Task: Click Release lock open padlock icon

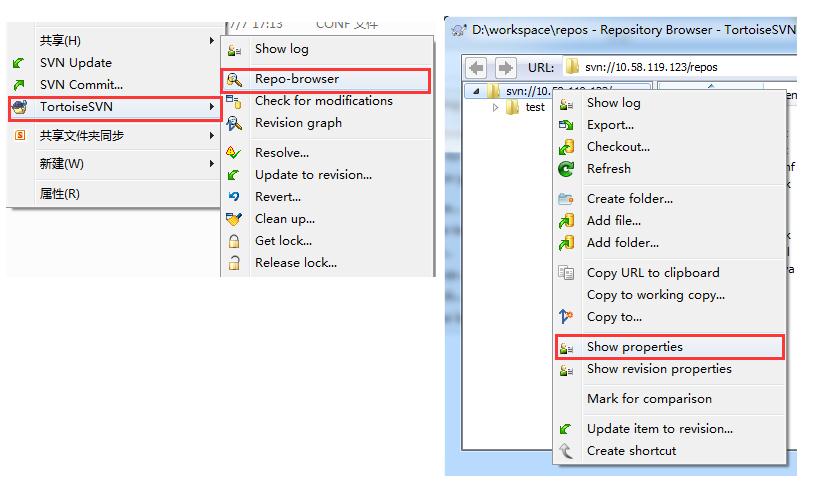Action: click(234, 263)
